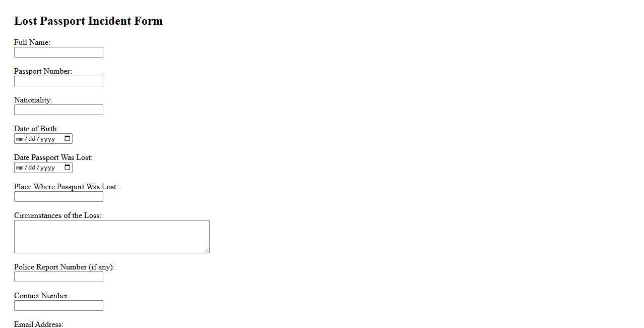
Task: Click the Full Name text field
Action: (58, 52)
